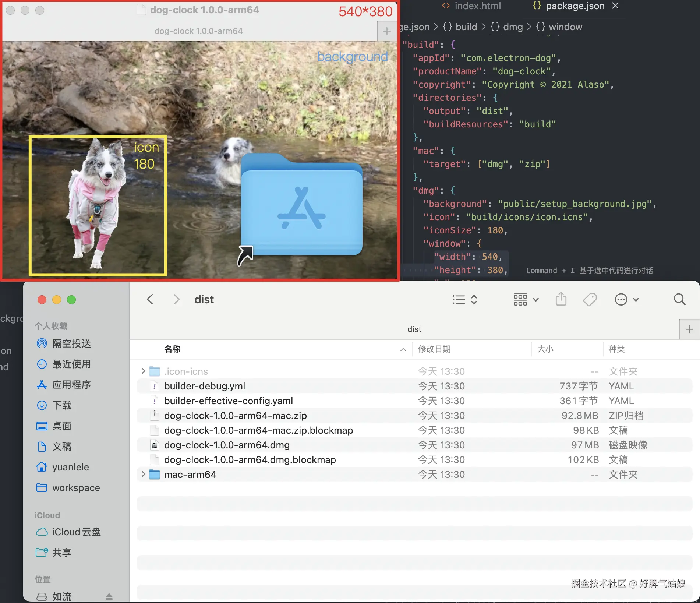Add a new tab in dist window
Viewport: 700px width, 603px height.
point(689,329)
